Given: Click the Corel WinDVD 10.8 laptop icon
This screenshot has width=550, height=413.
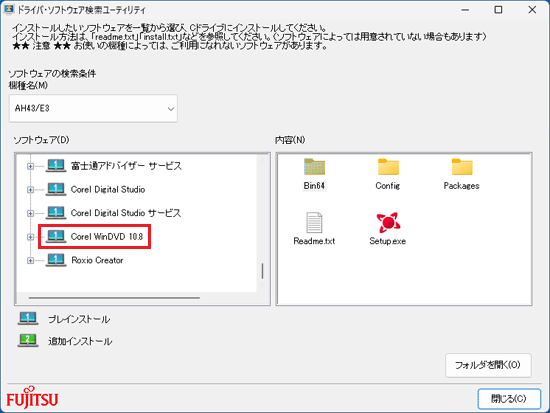Looking at the screenshot, I should click(56, 236).
